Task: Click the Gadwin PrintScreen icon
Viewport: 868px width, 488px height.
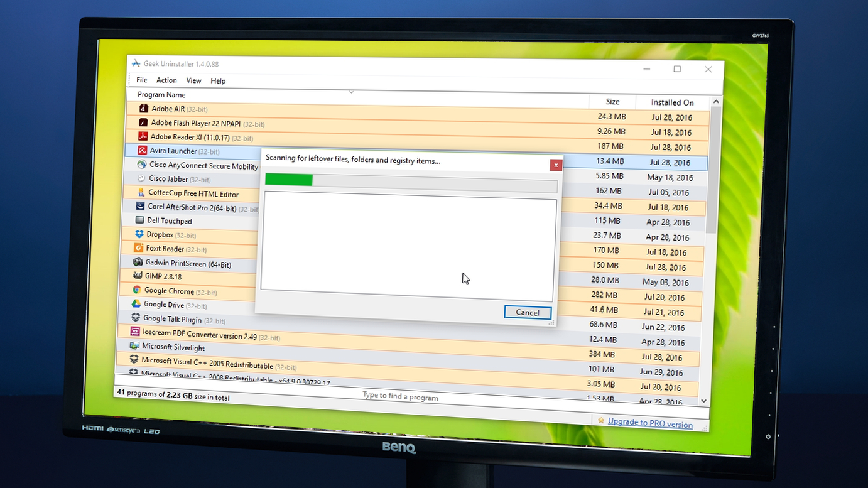Action: pyautogui.click(x=138, y=262)
